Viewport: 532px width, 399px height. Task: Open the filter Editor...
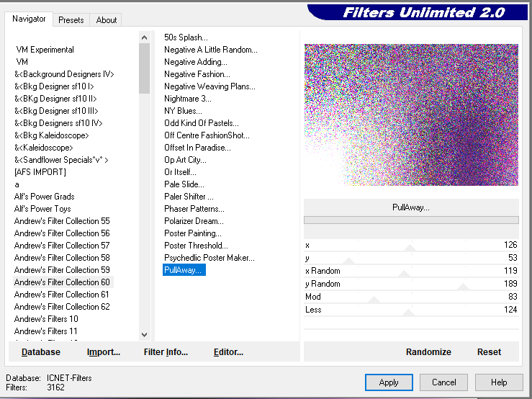click(x=228, y=352)
